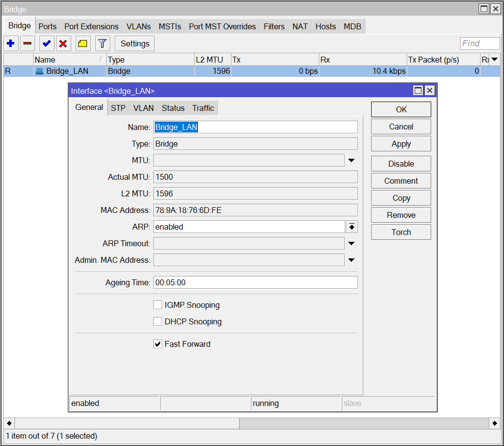Open the funnel Filter icon
The image size is (504, 446).
(102, 43)
